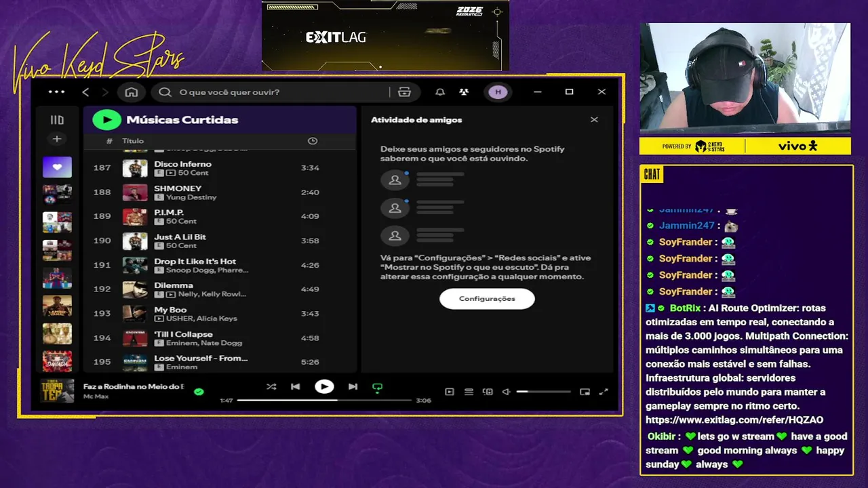The height and width of the screenshot is (488, 868).
Task: Click the 'Título' column header
Action: (x=133, y=141)
